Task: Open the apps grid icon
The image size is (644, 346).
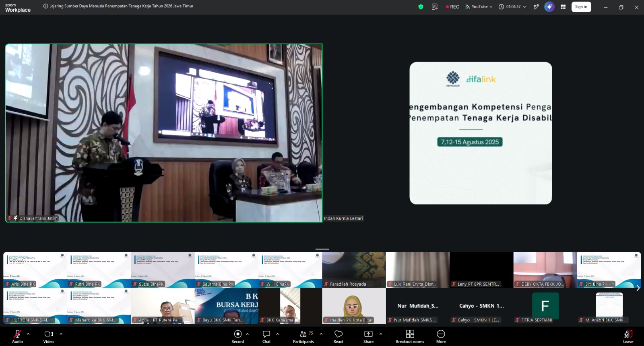Action: [x=563, y=7]
